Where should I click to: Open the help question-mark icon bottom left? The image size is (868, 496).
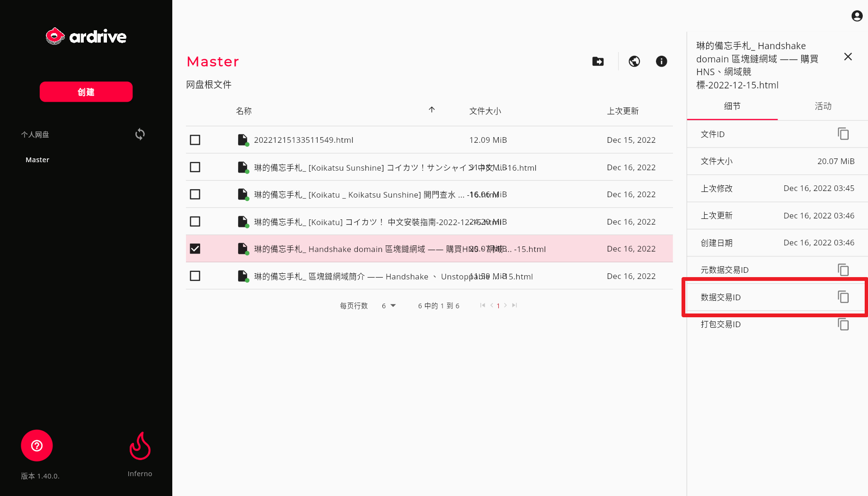(x=36, y=445)
